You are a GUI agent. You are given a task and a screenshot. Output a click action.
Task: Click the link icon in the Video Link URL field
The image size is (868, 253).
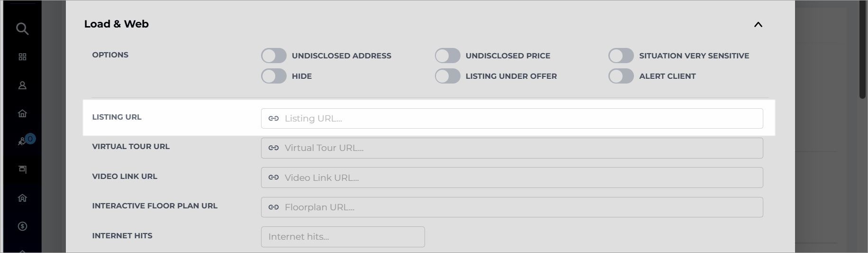pos(273,178)
